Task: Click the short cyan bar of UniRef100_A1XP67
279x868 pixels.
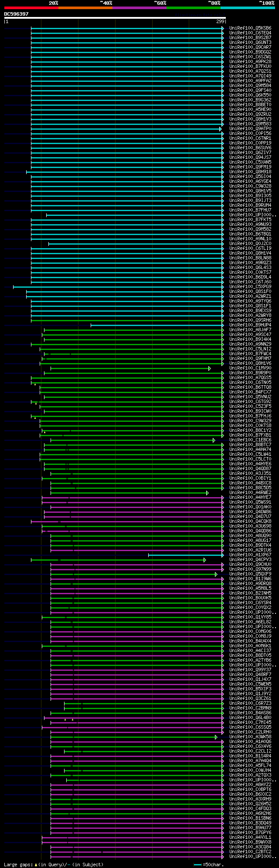Action: pos(186,555)
